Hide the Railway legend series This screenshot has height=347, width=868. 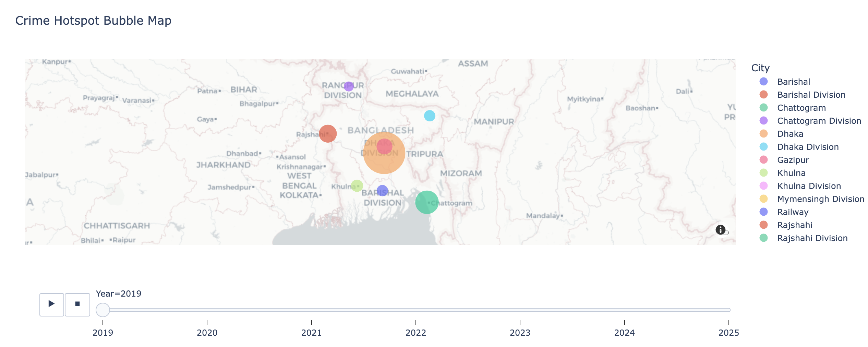coord(793,212)
